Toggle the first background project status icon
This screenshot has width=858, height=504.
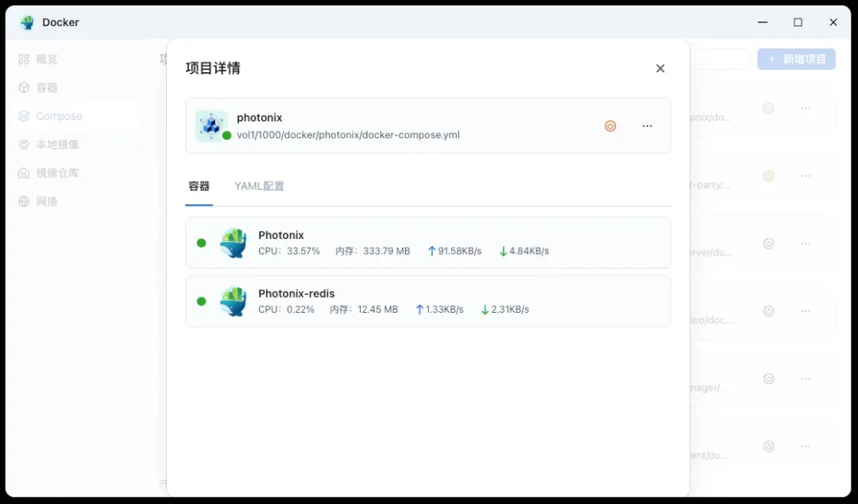[x=768, y=108]
